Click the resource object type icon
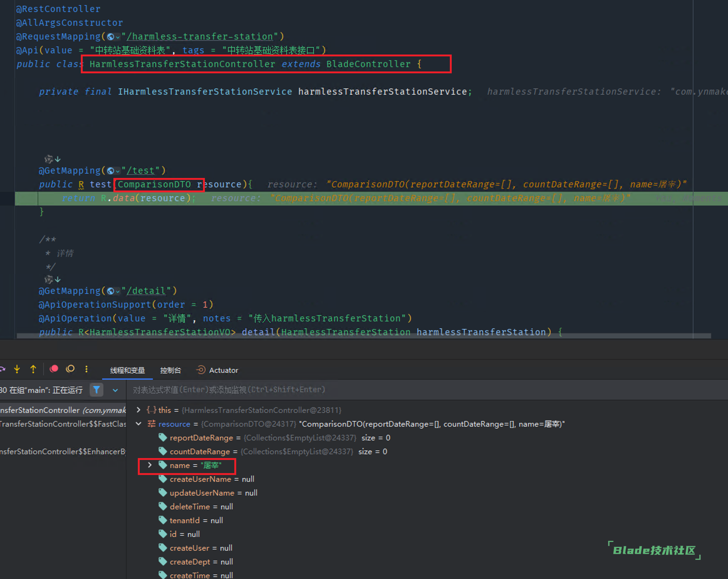Screen dimensions: 728x579 pos(152,424)
